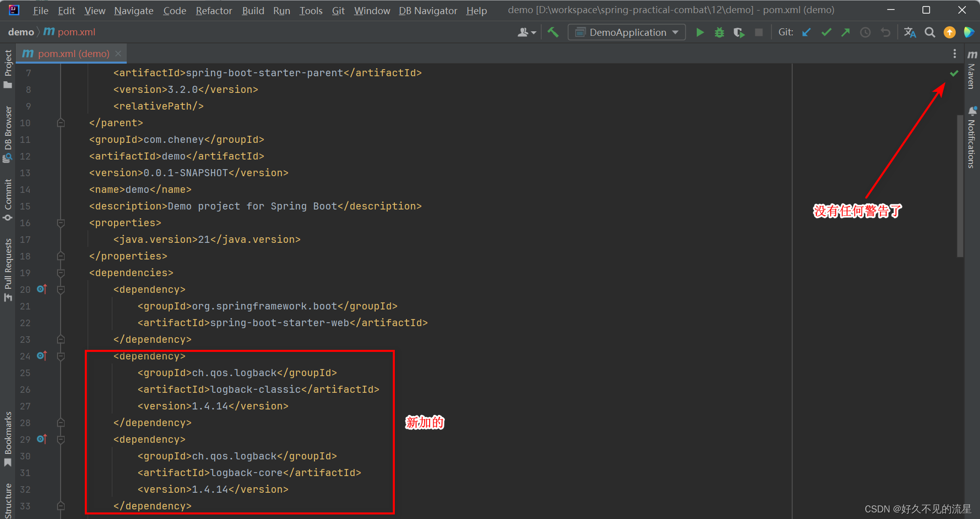Click gutter dependency icon on line 20

[x=42, y=289]
